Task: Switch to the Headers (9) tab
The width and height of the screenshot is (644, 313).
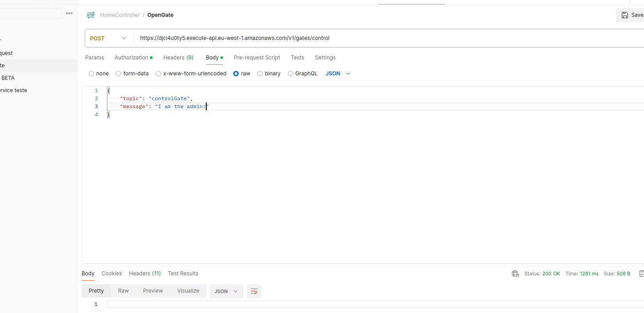Action: 178,57
